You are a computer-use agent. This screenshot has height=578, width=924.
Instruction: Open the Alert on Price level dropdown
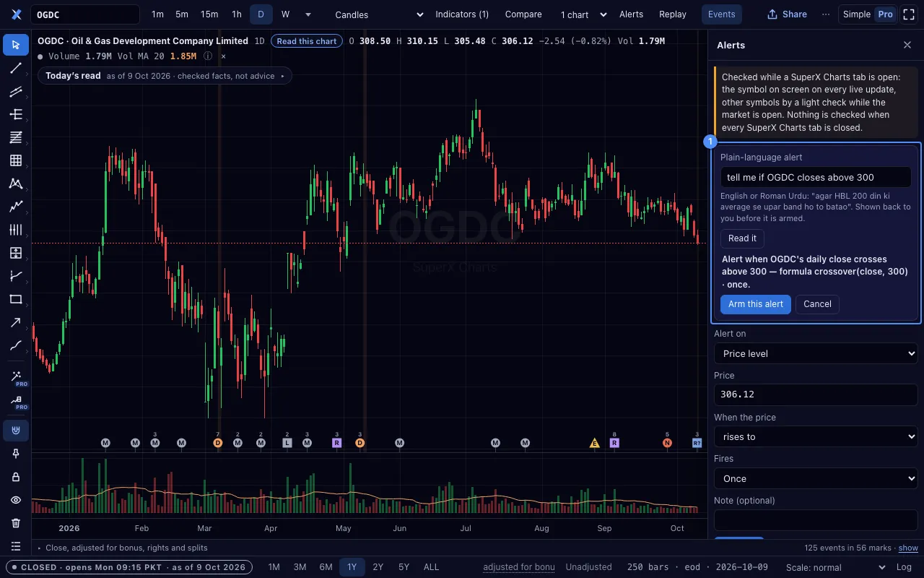(x=816, y=353)
